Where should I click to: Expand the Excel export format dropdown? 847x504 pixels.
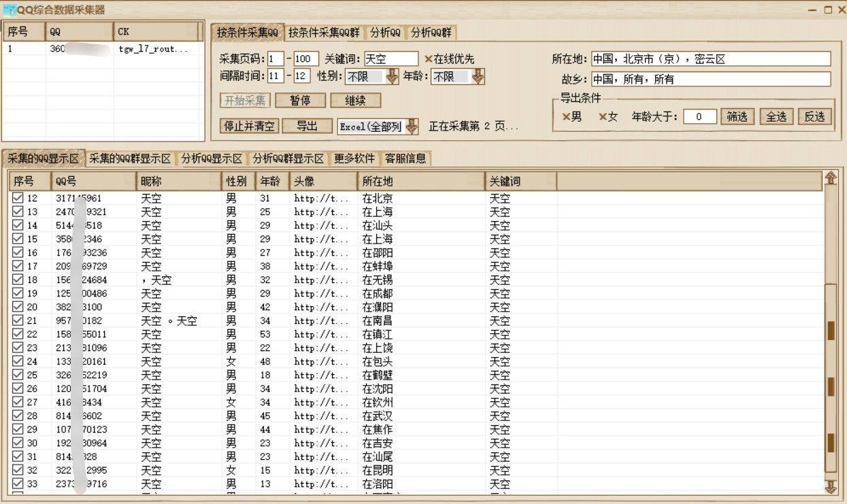point(412,127)
